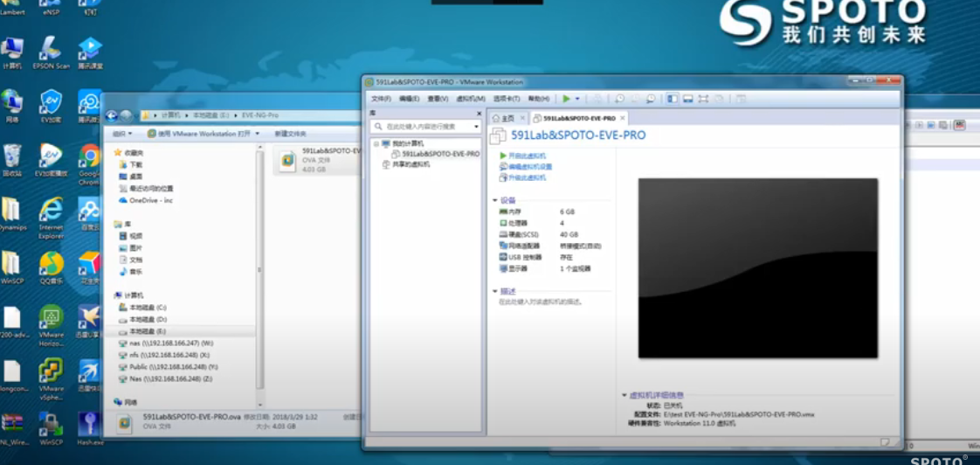Image resolution: width=980 pixels, height=465 pixels.
Task: Open the 虚拟机(M) menu in VMware
Action: coord(471,99)
